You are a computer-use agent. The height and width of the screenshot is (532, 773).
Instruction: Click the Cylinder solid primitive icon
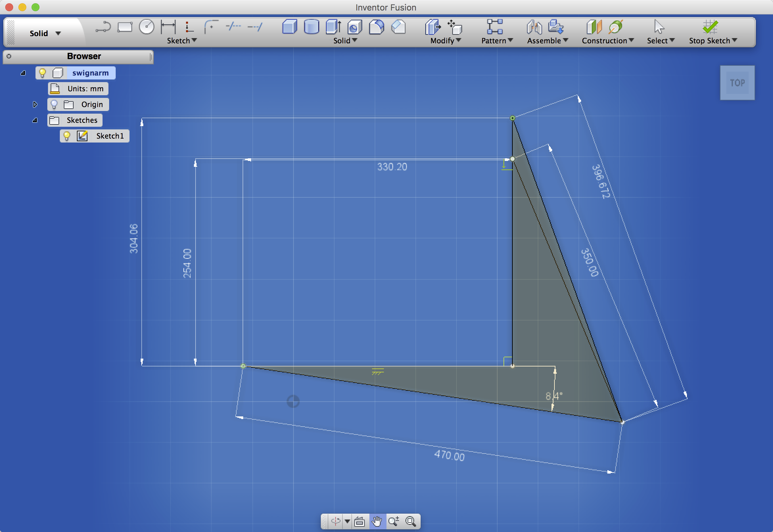tap(311, 27)
